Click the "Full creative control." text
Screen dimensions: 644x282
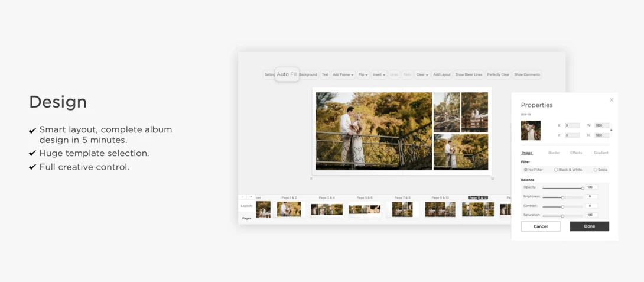click(x=84, y=167)
